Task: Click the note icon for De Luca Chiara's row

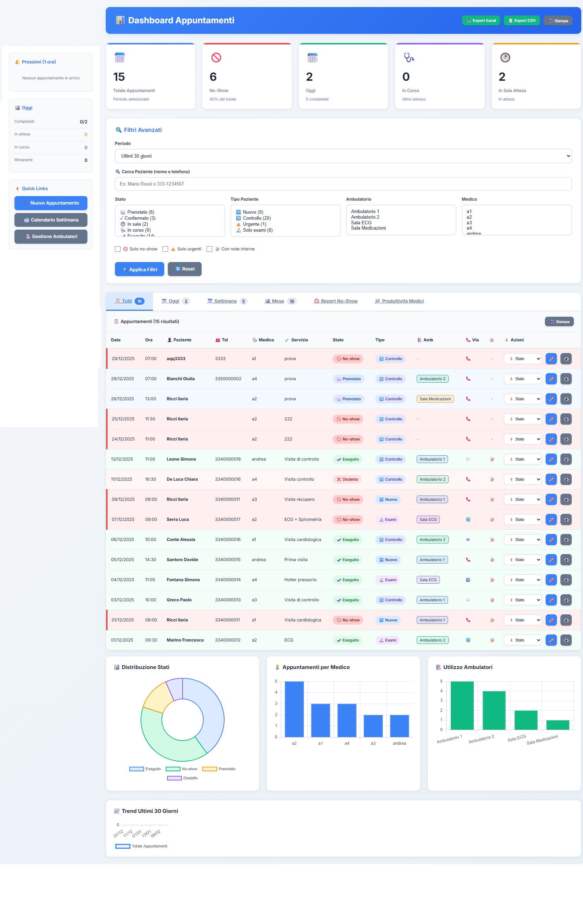Action: click(492, 479)
